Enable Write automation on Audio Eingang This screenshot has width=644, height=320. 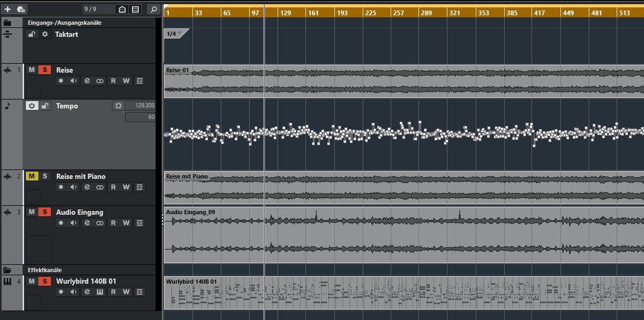(x=126, y=223)
